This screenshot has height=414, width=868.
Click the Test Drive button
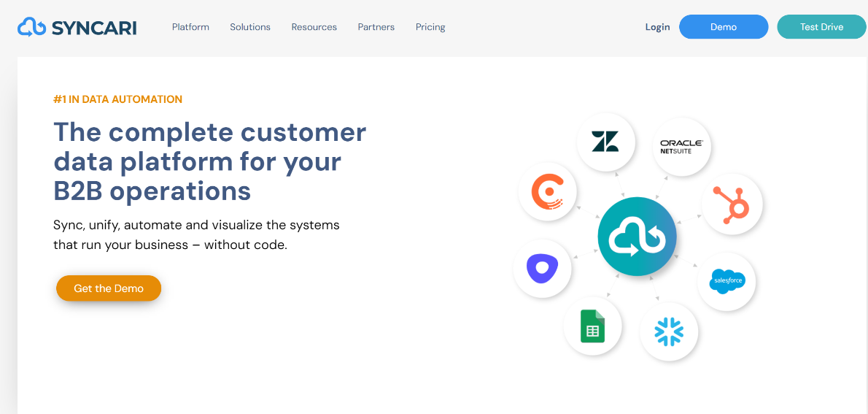821,26
